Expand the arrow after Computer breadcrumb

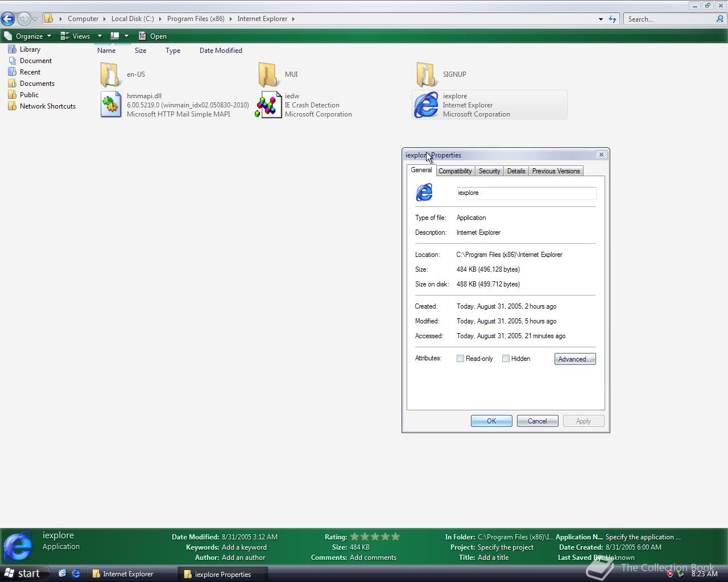(x=105, y=19)
